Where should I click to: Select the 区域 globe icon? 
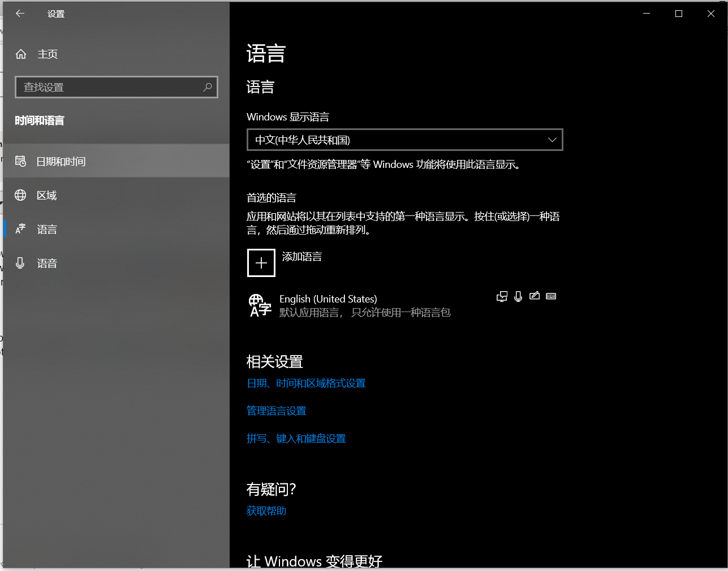tap(20, 195)
